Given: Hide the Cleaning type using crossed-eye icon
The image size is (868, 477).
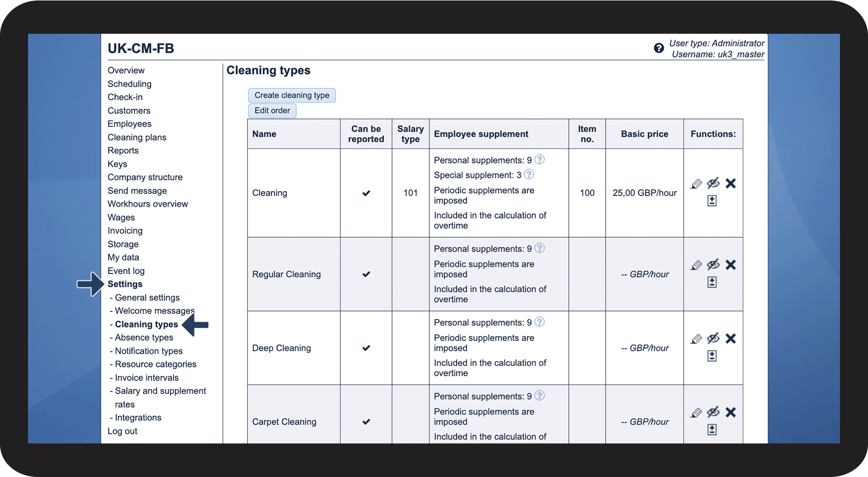Looking at the screenshot, I should [x=713, y=183].
